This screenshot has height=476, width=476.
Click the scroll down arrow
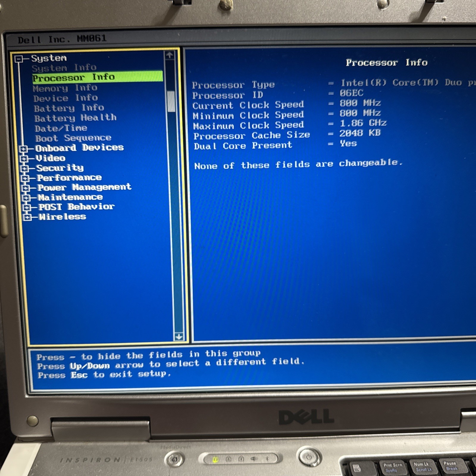179,336
